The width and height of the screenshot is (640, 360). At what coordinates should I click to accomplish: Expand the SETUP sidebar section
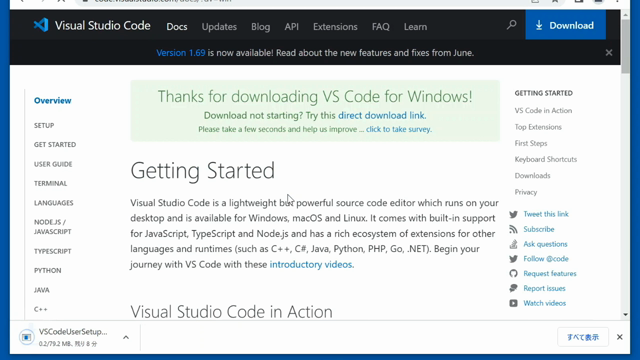44,125
